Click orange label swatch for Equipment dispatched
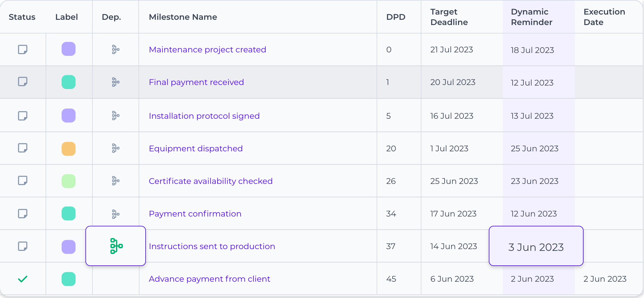 (69, 149)
